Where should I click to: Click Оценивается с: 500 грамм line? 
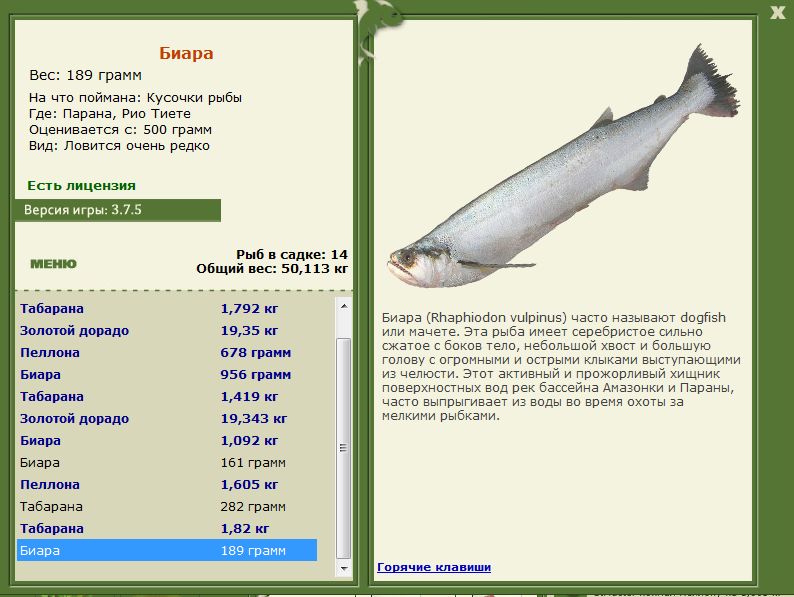pyautogui.click(x=121, y=130)
